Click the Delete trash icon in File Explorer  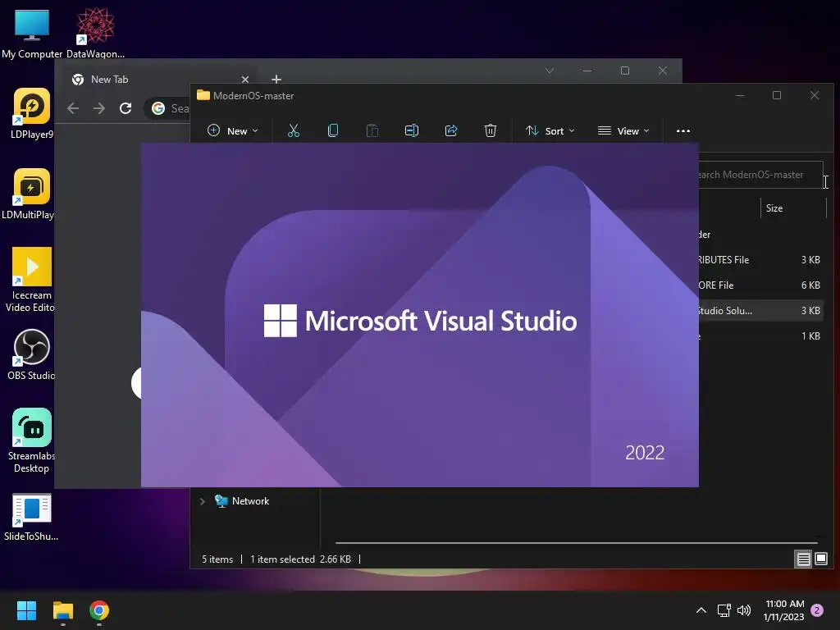(491, 130)
